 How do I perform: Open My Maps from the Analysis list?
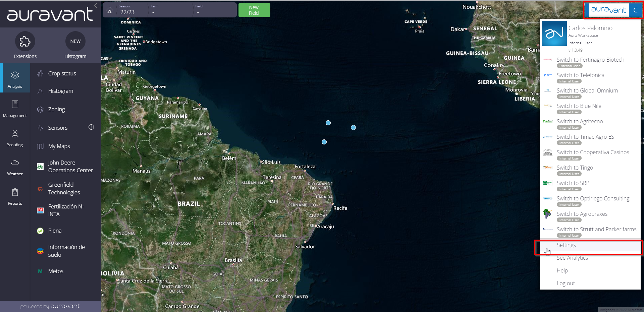coord(59,146)
